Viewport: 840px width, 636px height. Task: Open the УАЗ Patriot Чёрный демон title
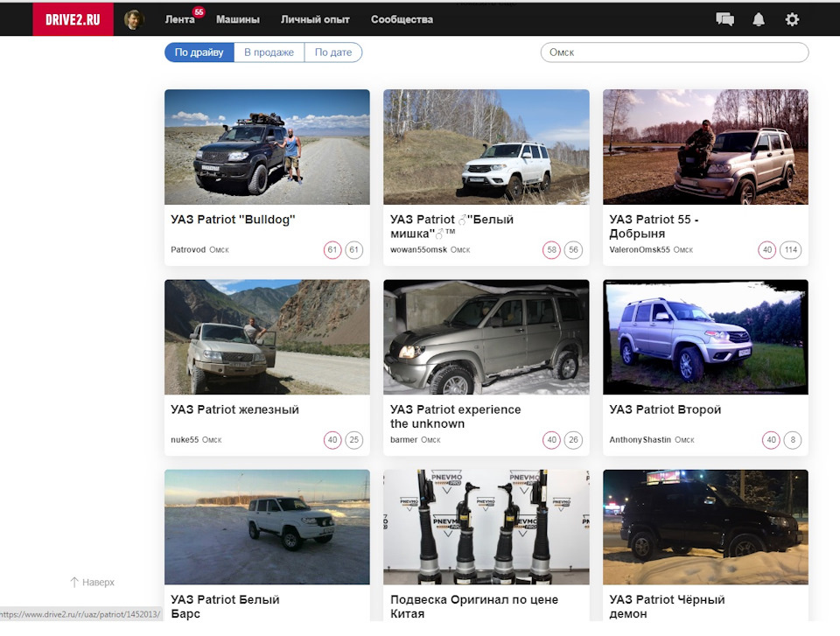click(667, 606)
